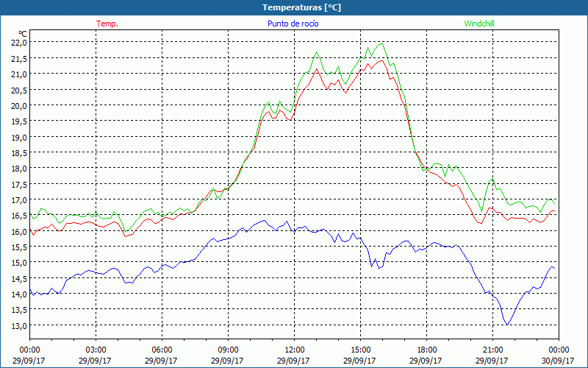Viewport: 588px width, 368px height.
Task: Click the 17,5 y-axis value
Action: (x=20, y=185)
